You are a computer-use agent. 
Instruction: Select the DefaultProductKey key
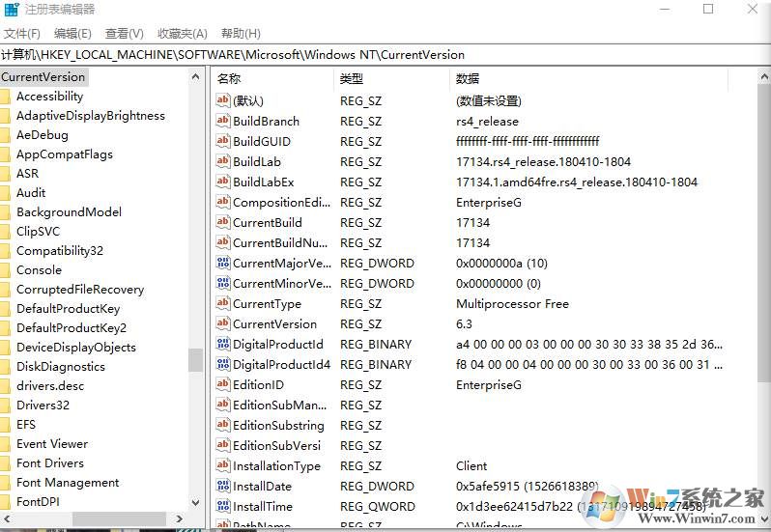(69, 309)
